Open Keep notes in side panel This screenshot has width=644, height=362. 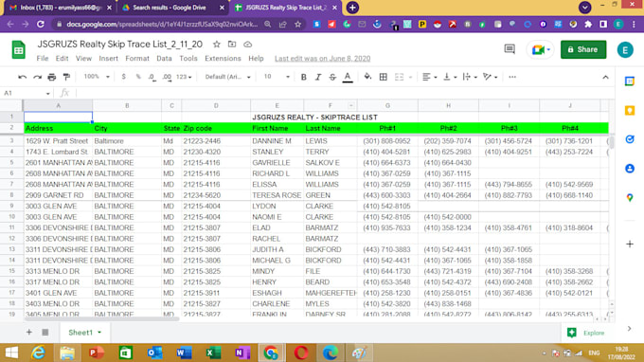[x=630, y=111]
